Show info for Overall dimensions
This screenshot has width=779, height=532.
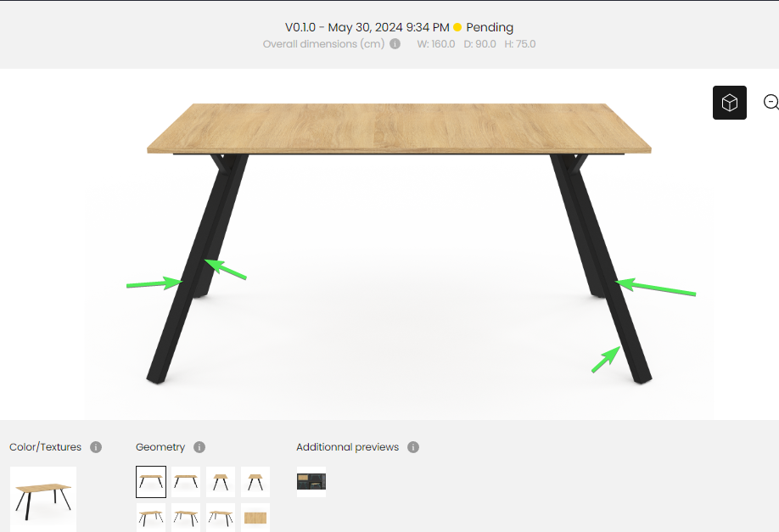point(395,44)
